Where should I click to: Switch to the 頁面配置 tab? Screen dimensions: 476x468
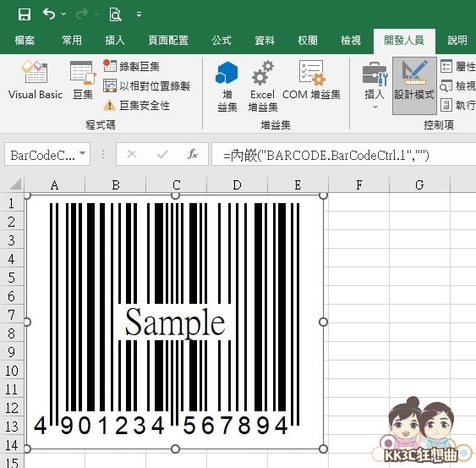[168, 40]
